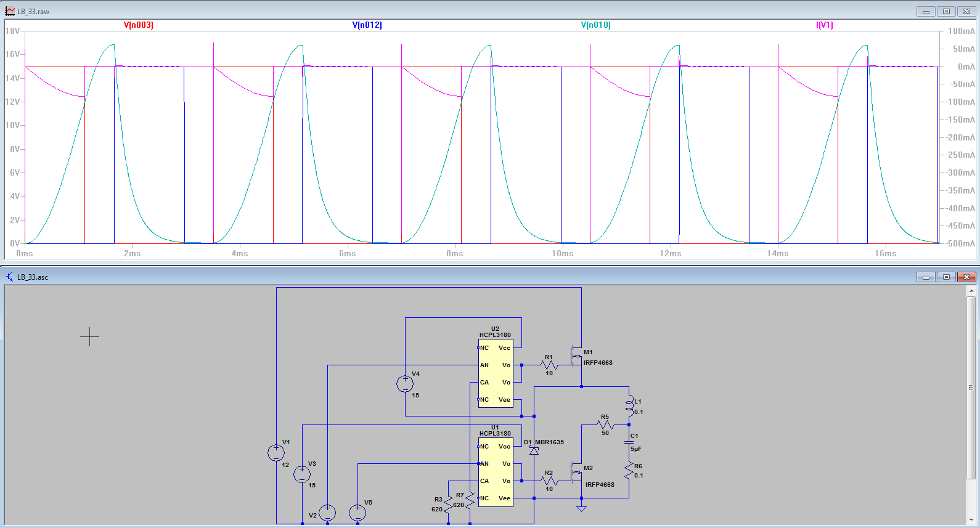Open the LB_33.raw window system menu icon
The image size is (980, 528).
coord(10,11)
